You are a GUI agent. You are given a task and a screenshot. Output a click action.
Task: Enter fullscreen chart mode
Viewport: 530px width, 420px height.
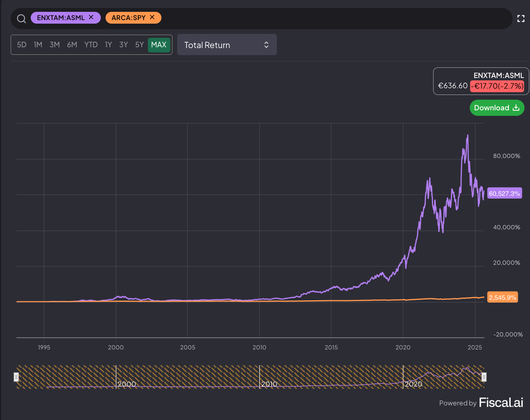tap(521, 19)
